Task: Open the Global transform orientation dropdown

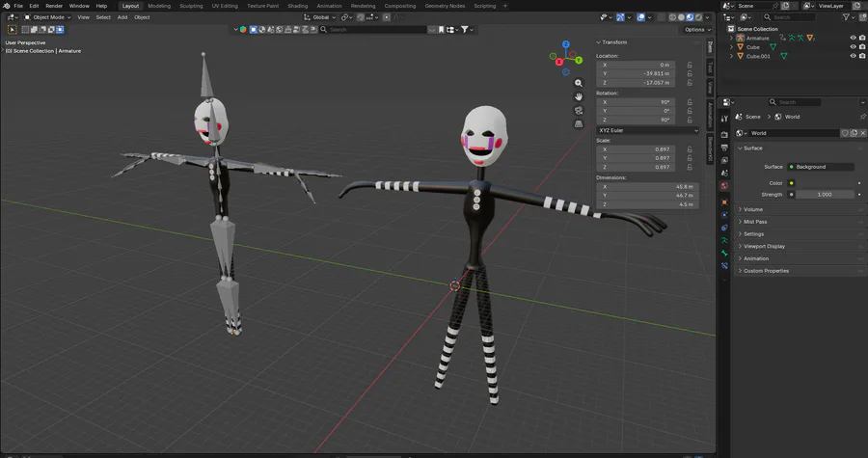Action: coord(319,17)
